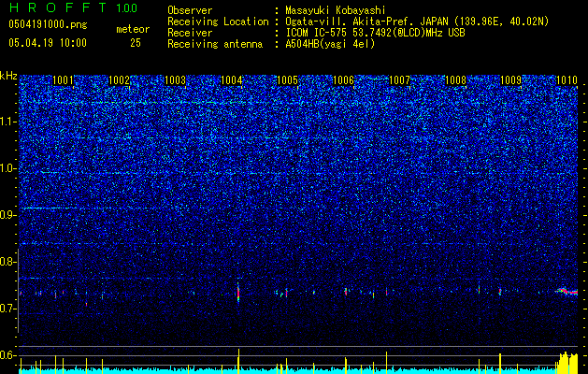Click the yellow intensity cluster under 1010
The image size is (588, 374).
tap(566, 363)
